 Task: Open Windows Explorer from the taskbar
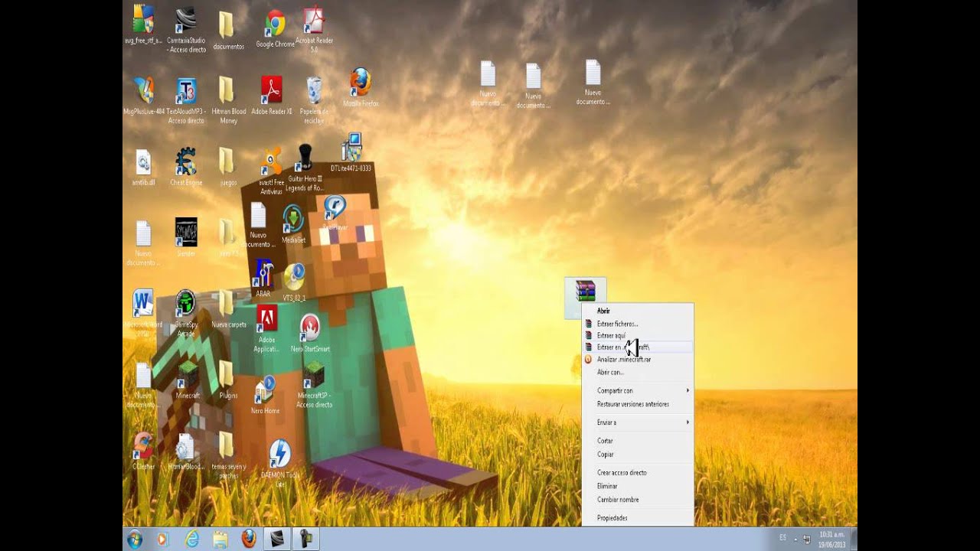[220, 539]
